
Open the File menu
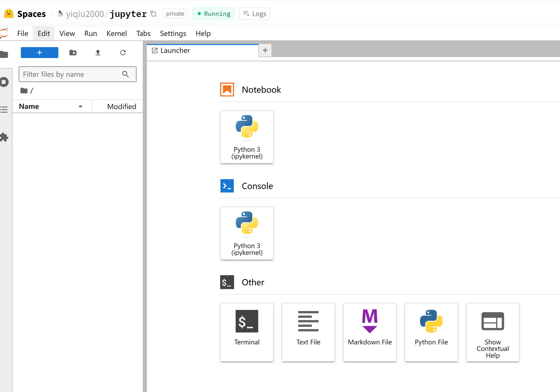(23, 33)
